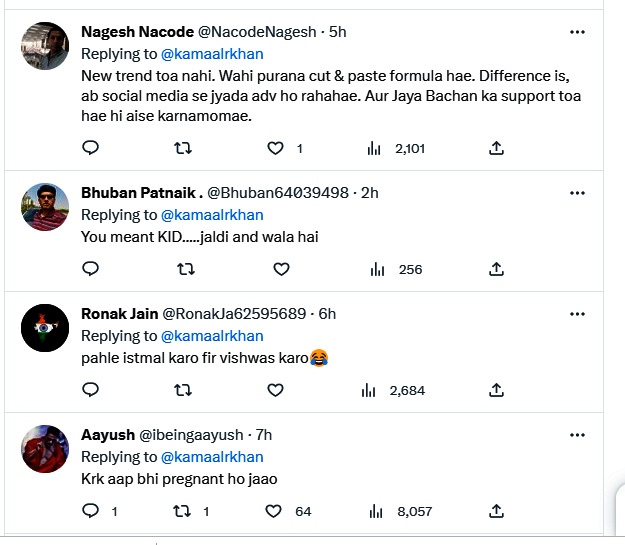
Task: Retweet Nagesh Nacode's reply
Action: coord(184,148)
